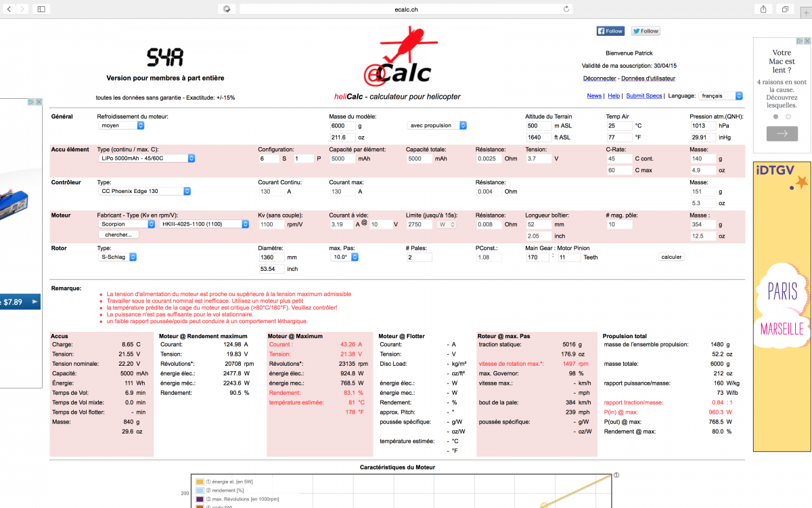Open the Safari share menu

point(763,9)
